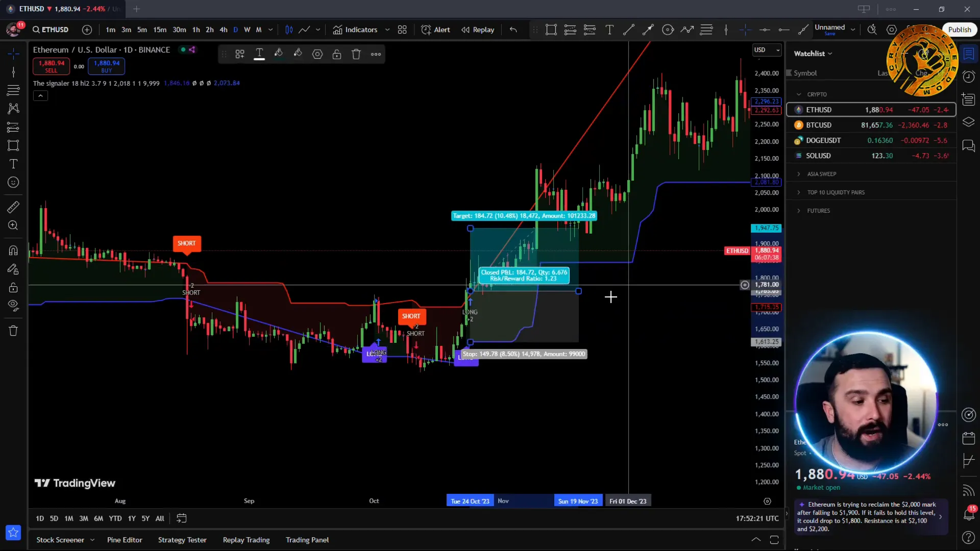980x551 pixels.
Task: Remove drawings with left sidebar trash icon
Action: click(13, 331)
